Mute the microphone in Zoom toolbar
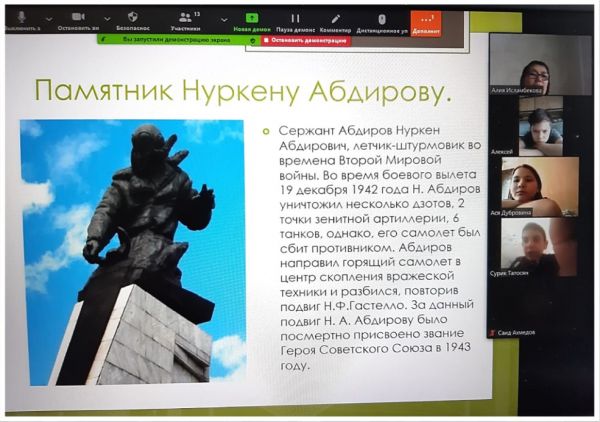This screenshot has height=422, width=600. pos(22,20)
